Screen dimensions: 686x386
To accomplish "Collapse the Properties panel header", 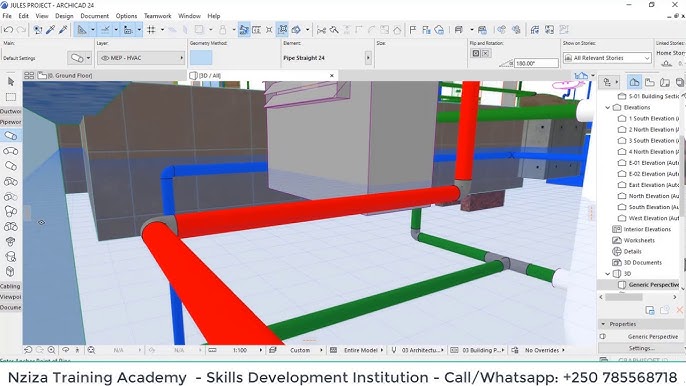I will [x=603, y=324].
